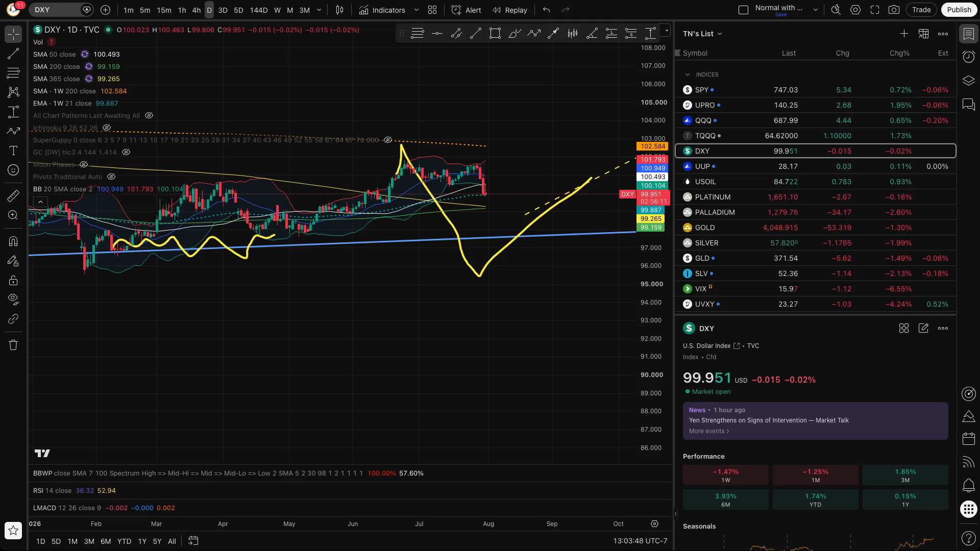Create an Alert
The width and height of the screenshot is (980, 551).
point(467,10)
